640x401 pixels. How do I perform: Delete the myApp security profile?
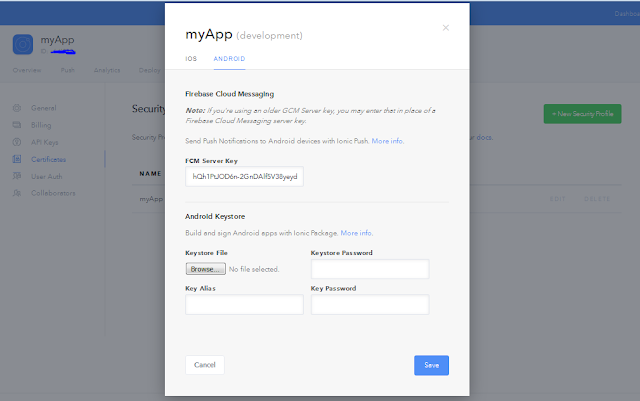coord(597,199)
